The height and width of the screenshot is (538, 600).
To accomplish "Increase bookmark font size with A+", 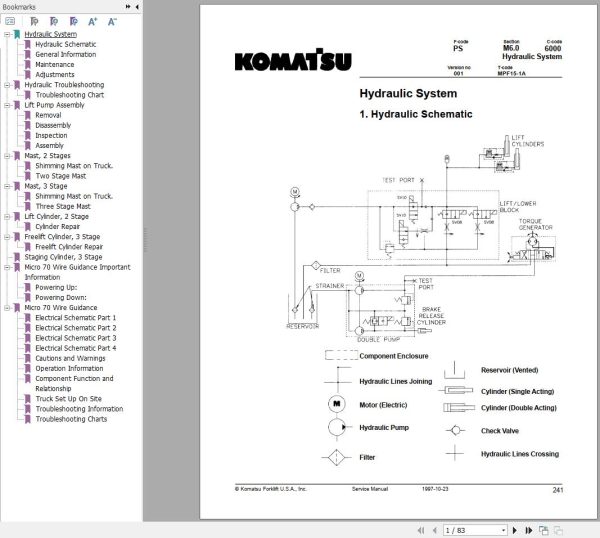I will click(93, 21).
